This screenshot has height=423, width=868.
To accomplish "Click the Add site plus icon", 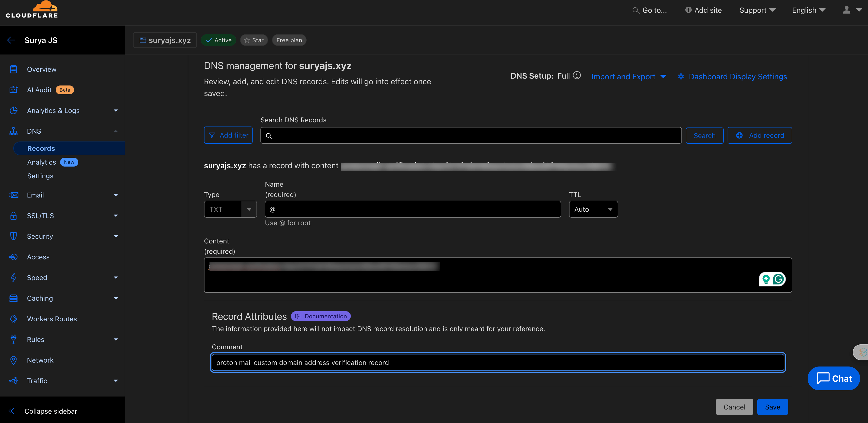I will (688, 10).
